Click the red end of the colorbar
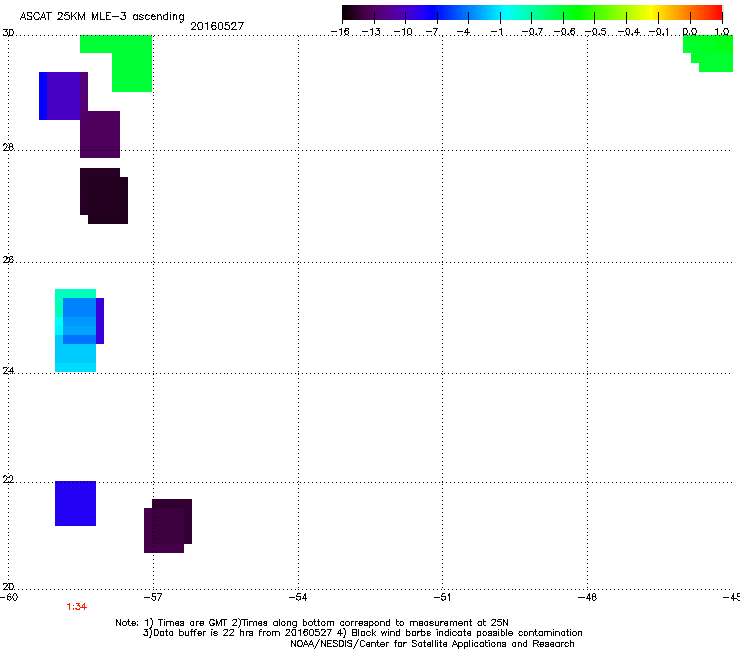 715,13
